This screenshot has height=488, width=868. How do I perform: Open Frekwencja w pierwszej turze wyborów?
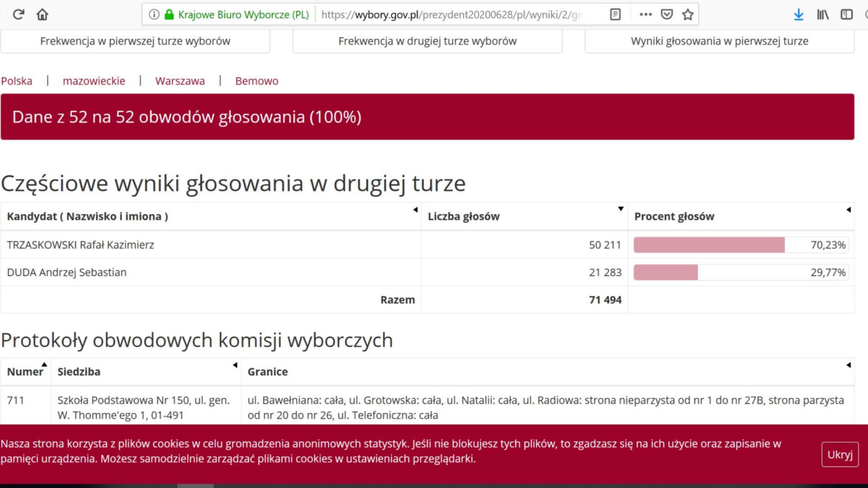[135, 41]
